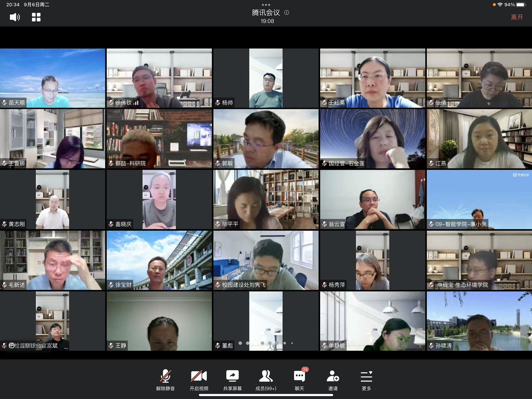The height and width of the screenshot is (399, 532).
Task: Unmute microphone using 解除静音
Action: (165, 380)
